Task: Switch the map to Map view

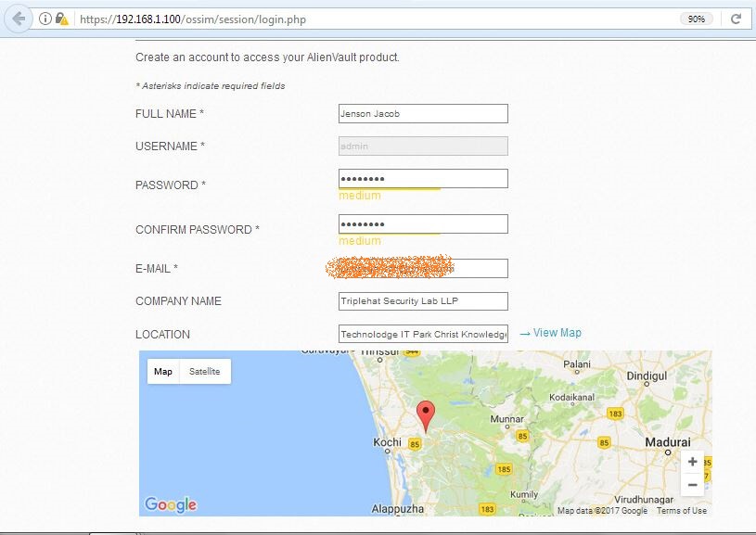Action: click(x=163, y=371)
